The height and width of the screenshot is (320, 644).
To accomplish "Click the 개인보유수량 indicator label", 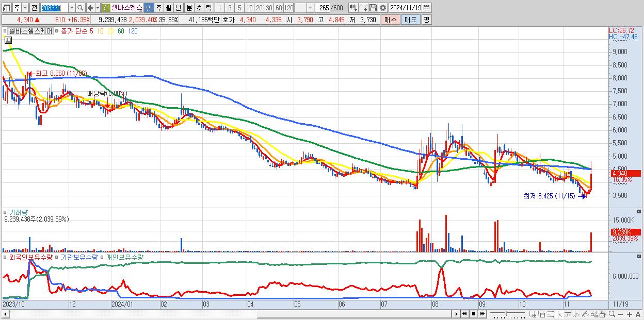I will 124,257.
